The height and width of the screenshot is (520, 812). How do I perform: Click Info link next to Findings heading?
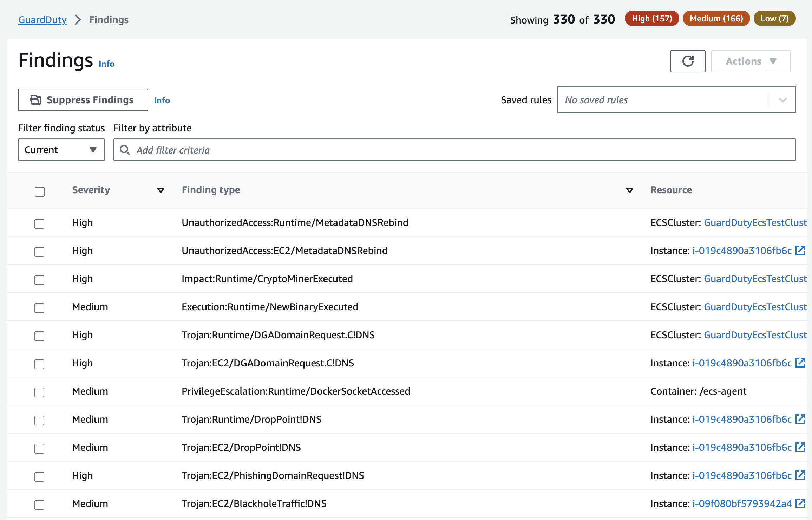pyautogui.click(x=106, y=64)
